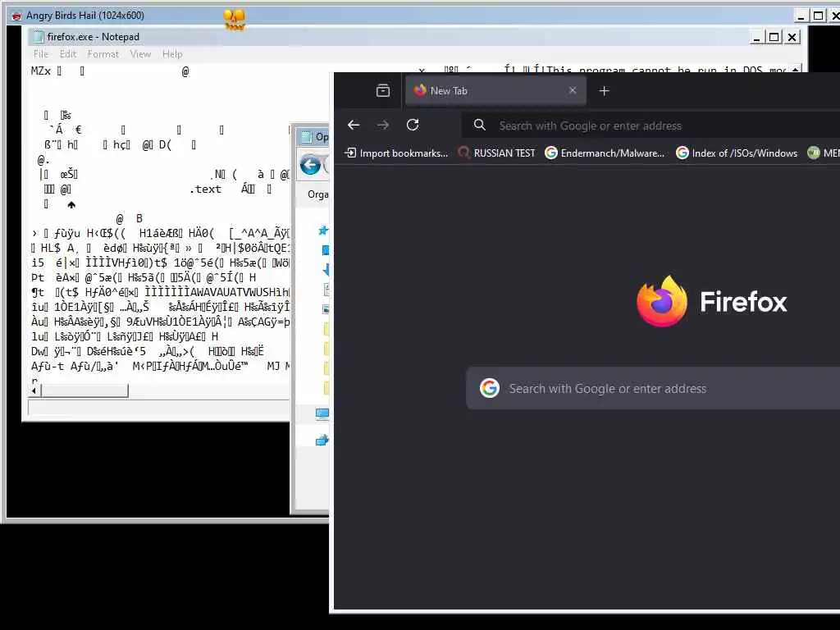Minimize the firefox.exe Notepad window
The width and height of the screenshot is (840, 630).
pyautogui.click(x=756, y=37)
